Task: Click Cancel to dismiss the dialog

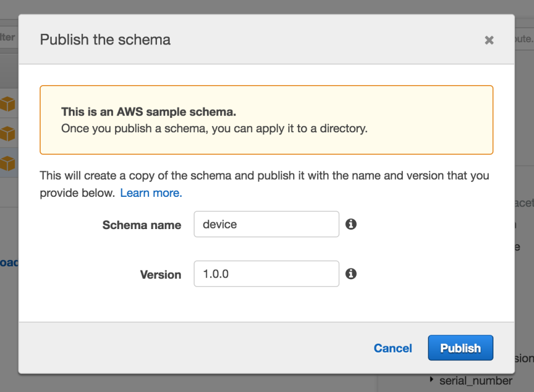Action: pos(393,348)
